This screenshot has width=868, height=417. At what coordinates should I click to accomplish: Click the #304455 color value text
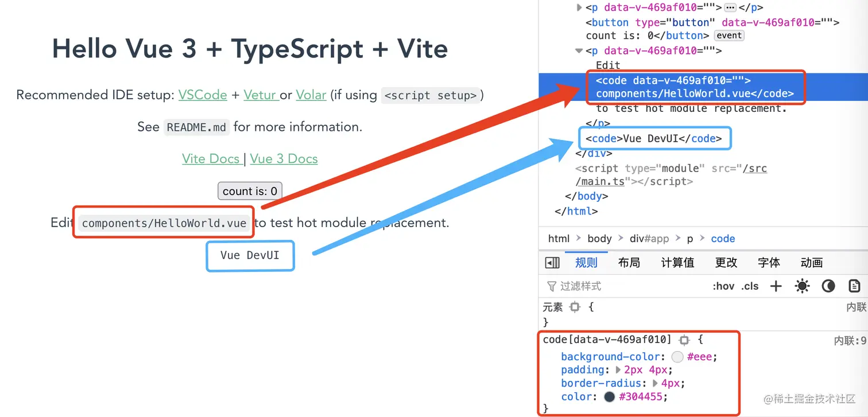pos(642,396)
